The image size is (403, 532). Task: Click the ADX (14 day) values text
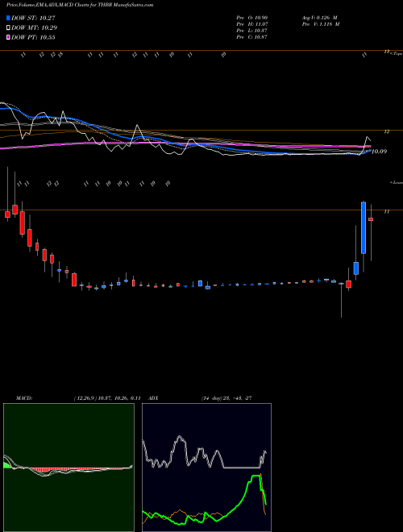(x=226, y=398)
